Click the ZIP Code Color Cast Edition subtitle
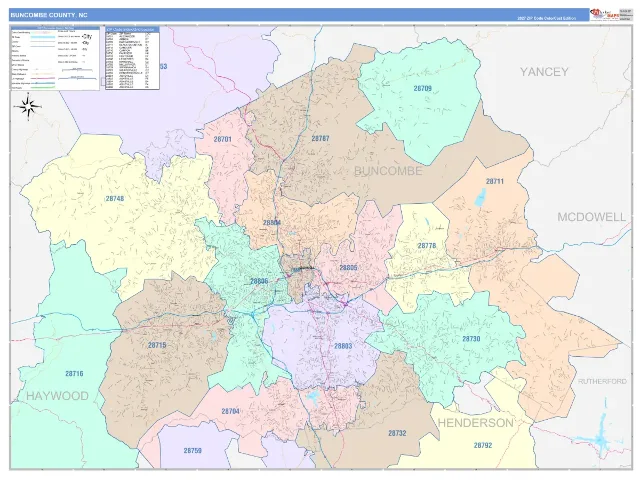Screen dimensions: 640x480 point(547,18)
